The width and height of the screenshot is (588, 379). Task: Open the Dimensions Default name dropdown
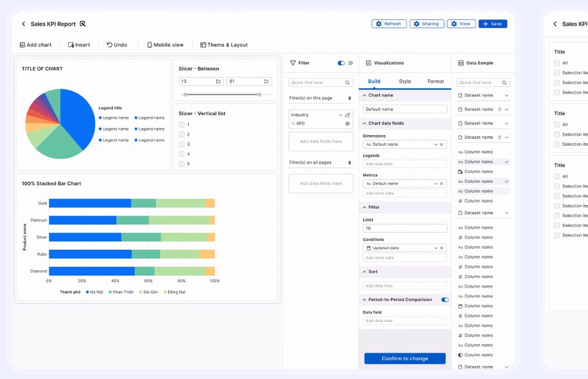[x=435, y=144]
